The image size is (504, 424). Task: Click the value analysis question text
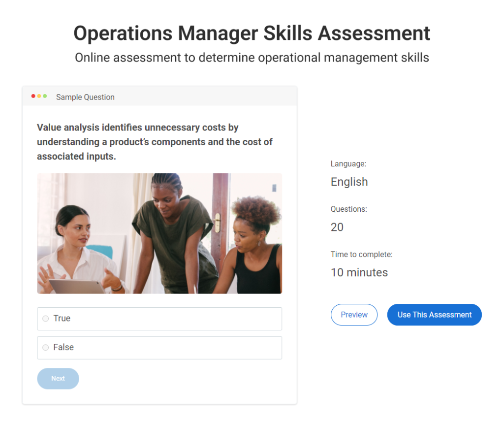click(x=155, y=142)
